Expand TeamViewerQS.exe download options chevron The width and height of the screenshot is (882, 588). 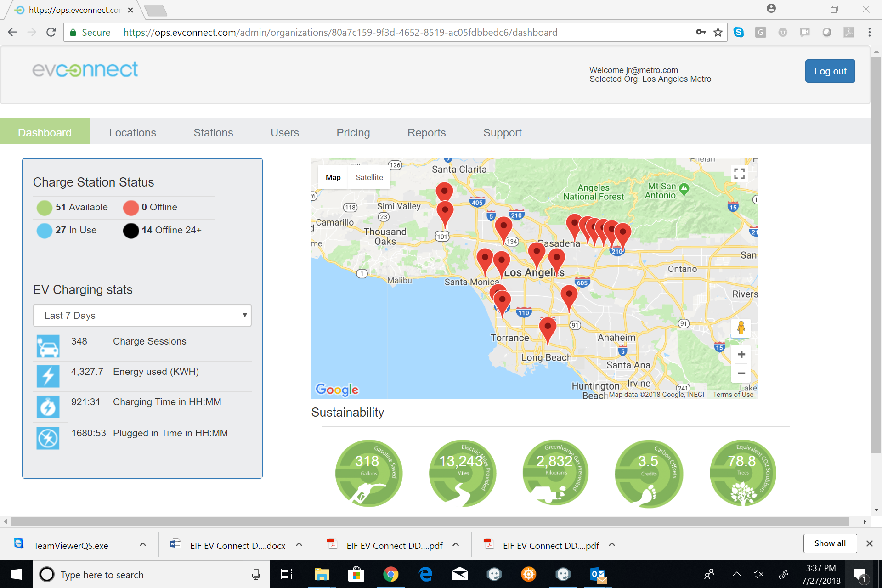pyautogui.click(x=143, y=545)
